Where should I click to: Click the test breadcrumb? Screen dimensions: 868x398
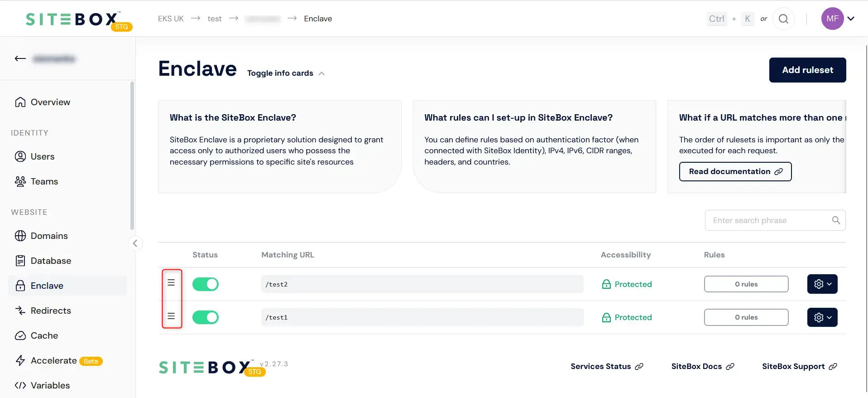[x=215, y=19]
